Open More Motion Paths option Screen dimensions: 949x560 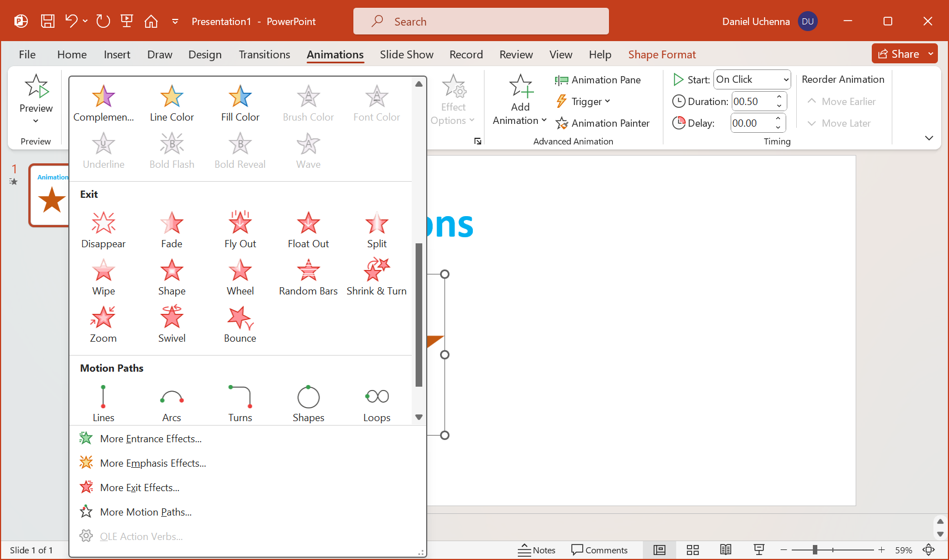point(146,512)
